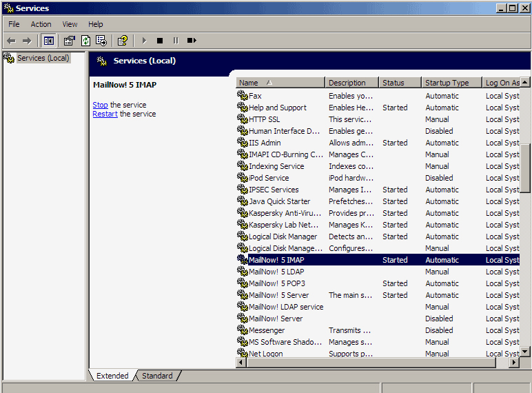Click the Services title bar gear icon
532x393 pixels.
click(x=8, y=8)
